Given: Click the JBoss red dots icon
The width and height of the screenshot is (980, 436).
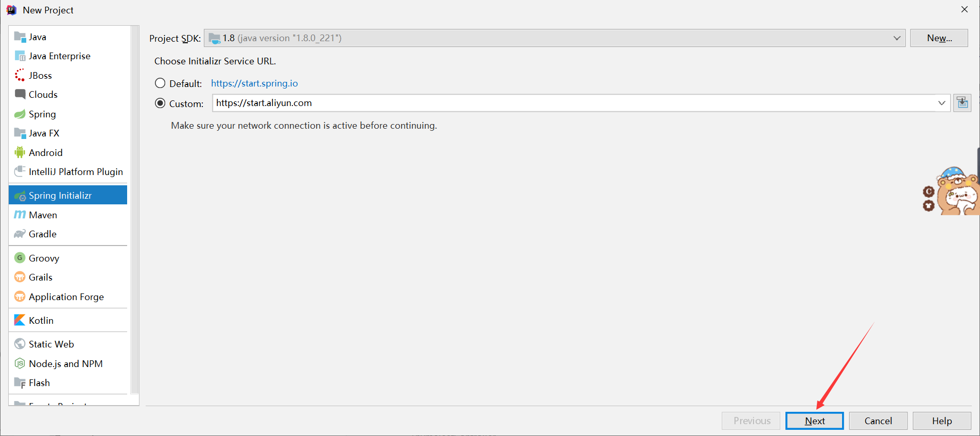Looking at the screenshot, I should [x=20, y=75].
